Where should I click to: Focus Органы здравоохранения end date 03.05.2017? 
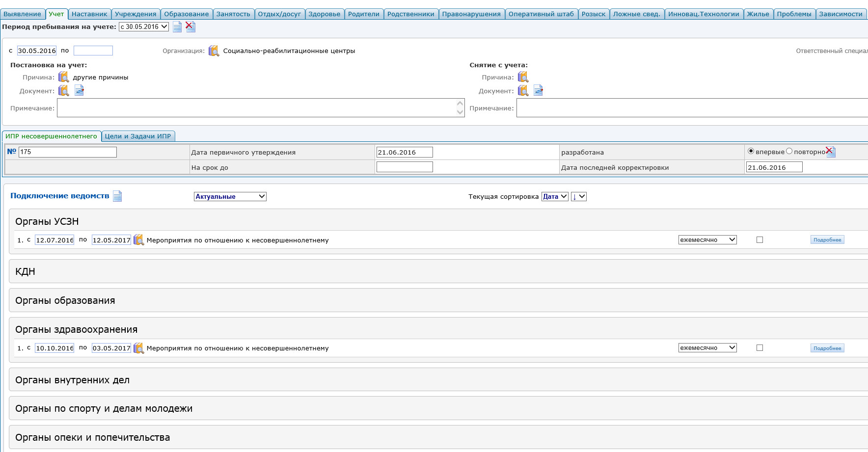tap(111, 348)
